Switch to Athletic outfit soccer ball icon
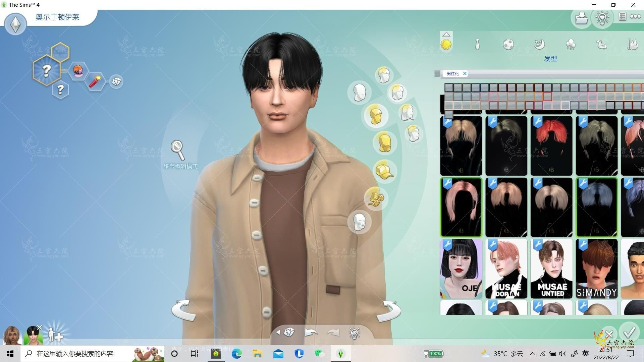644x362 pixels. point(508,44)
